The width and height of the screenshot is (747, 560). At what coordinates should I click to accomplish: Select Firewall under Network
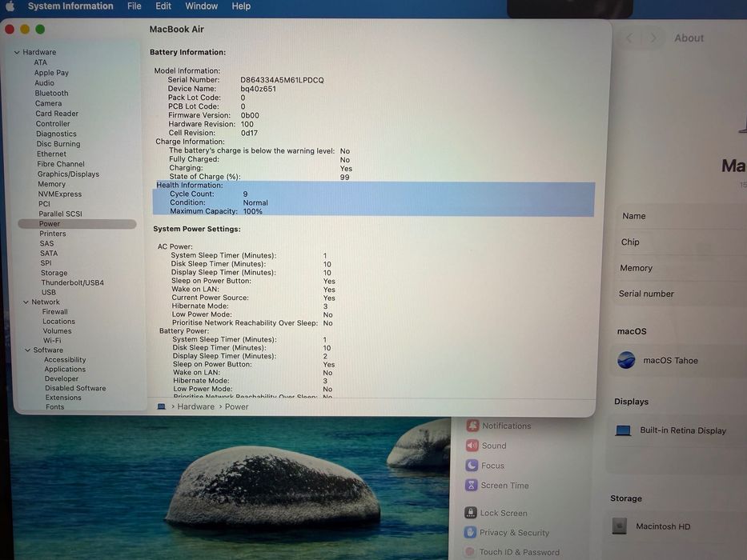(54, 312)
